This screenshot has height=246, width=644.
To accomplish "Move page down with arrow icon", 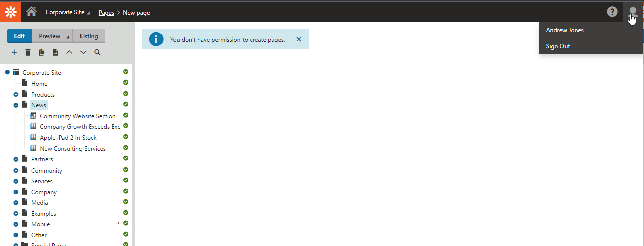I will tap(84, 52).
